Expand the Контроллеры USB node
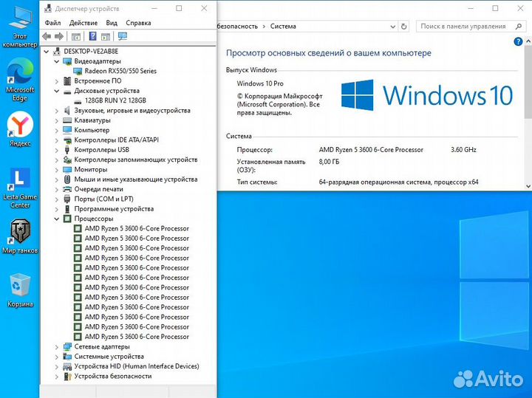 (x=57, y=150)
